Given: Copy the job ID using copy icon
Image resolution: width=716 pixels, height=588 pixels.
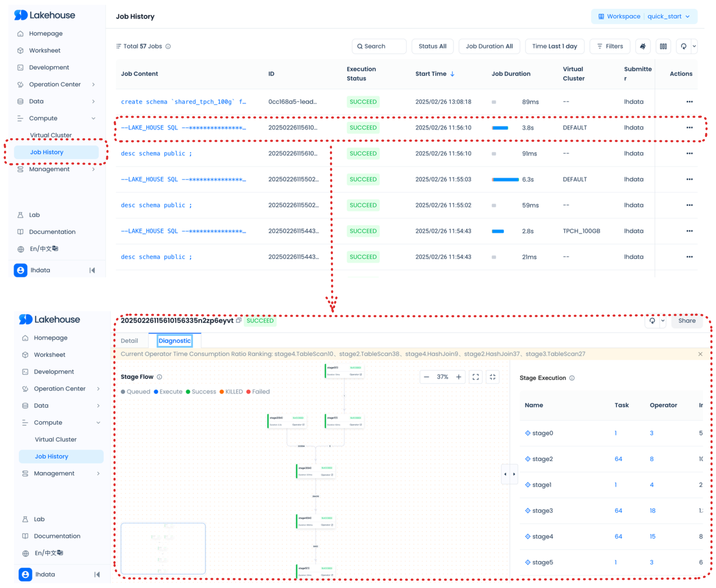Looking at the screenshot, I should point(239,320).
